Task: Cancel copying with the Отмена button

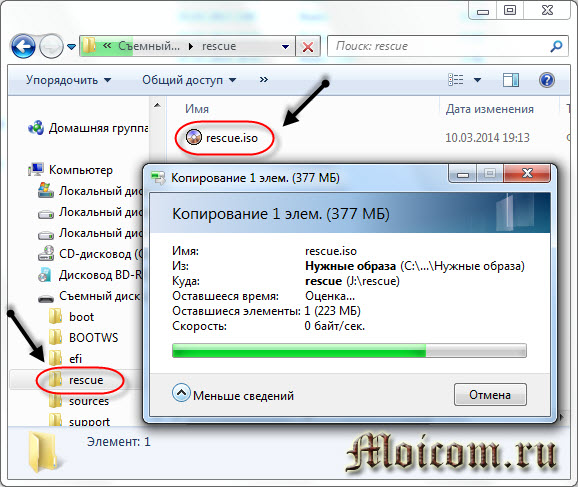Action: tap(490, 395)
